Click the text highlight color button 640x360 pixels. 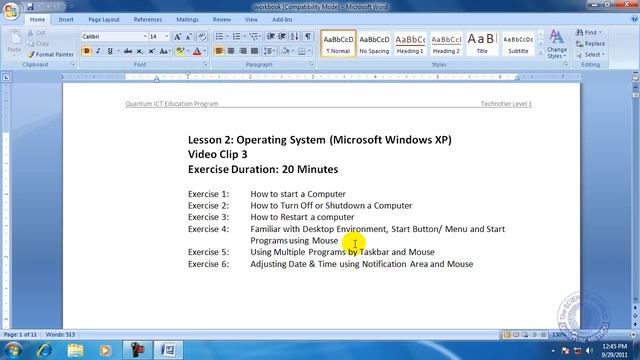180,51
